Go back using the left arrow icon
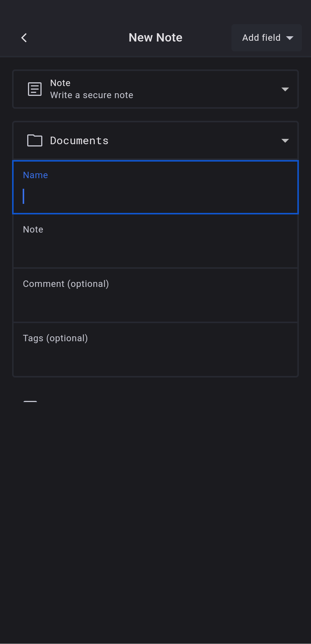 pos(24,38)
